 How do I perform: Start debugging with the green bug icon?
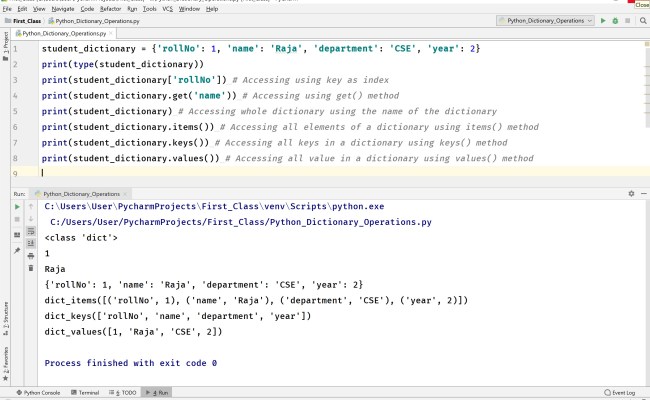coord(615,21)
